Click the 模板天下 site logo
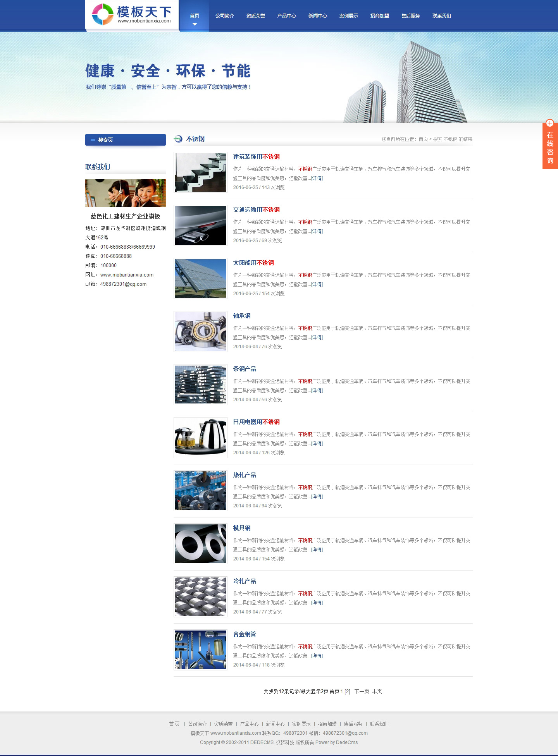This screenshot has width=558, height=756. (x=132, y=15)
